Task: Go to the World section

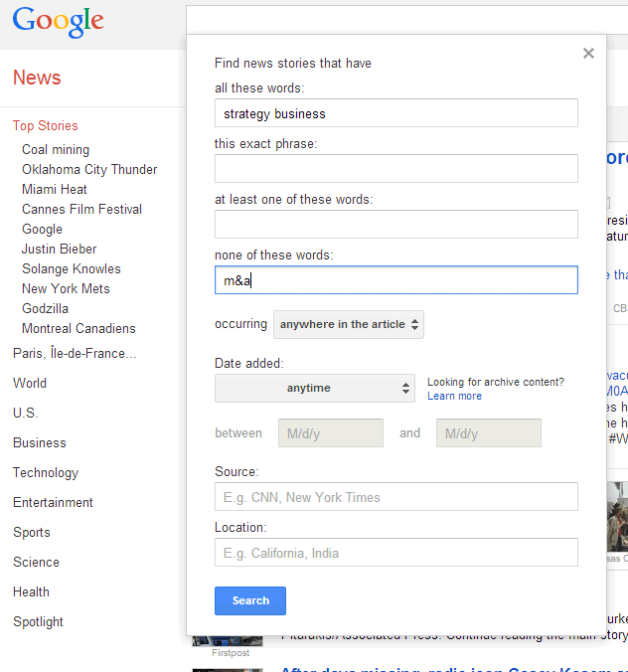Action: click(x=30, y=383)
